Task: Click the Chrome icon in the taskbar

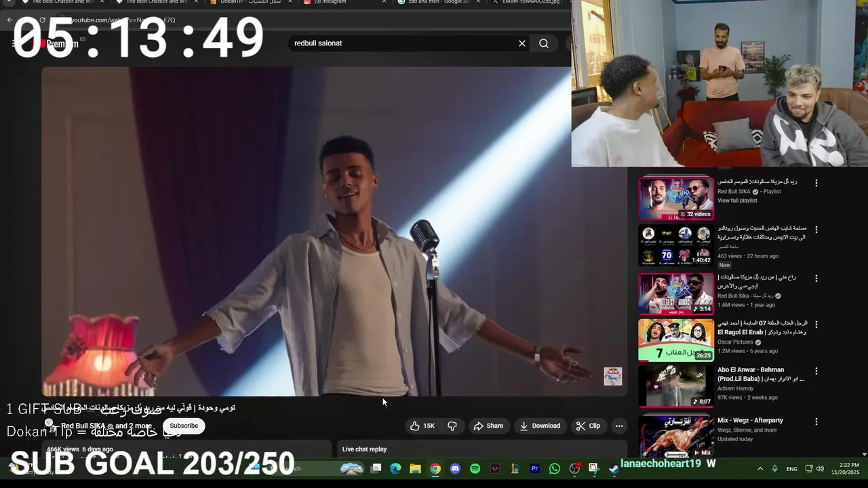Action: tap(435, 468)
